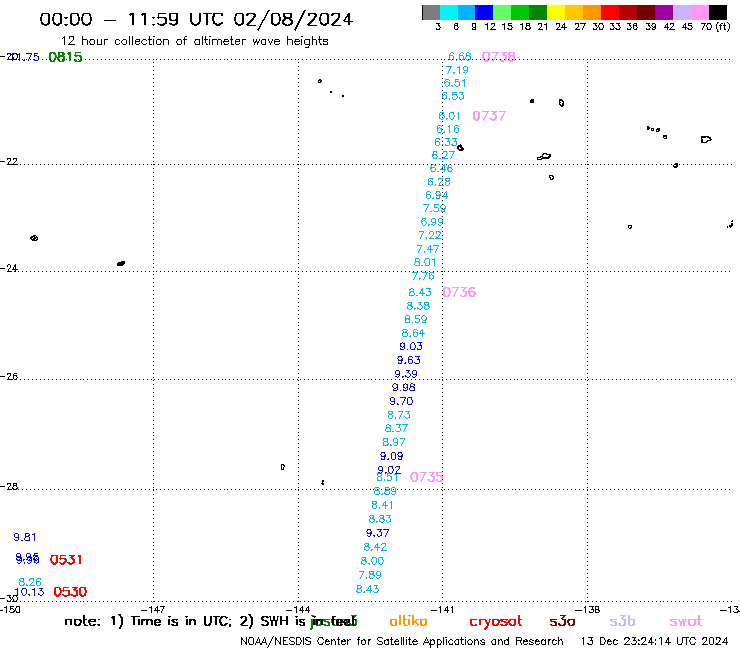This screenshot has height=650, width=740.
Task: Click wave height value '8.00'
Action: [372, 561]
